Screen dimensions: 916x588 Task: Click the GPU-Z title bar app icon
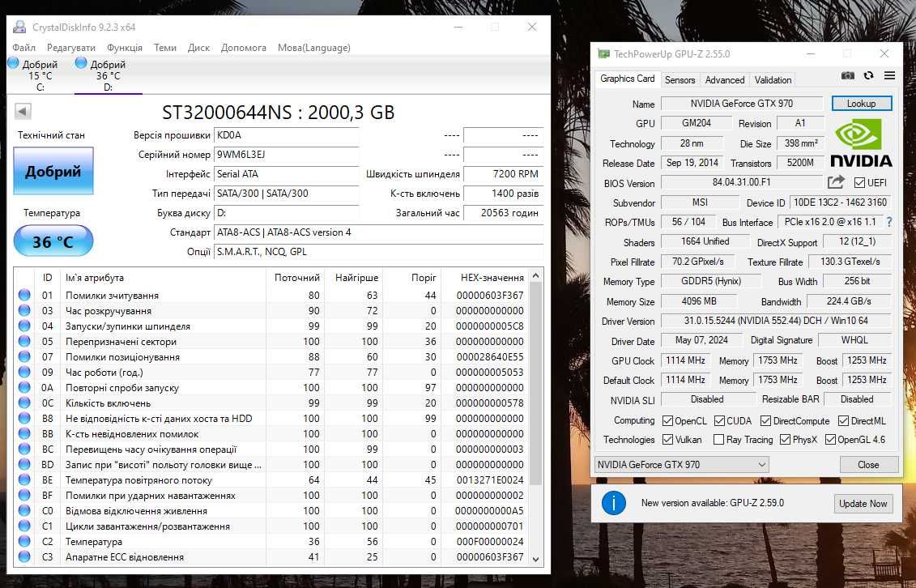[603, 53]
